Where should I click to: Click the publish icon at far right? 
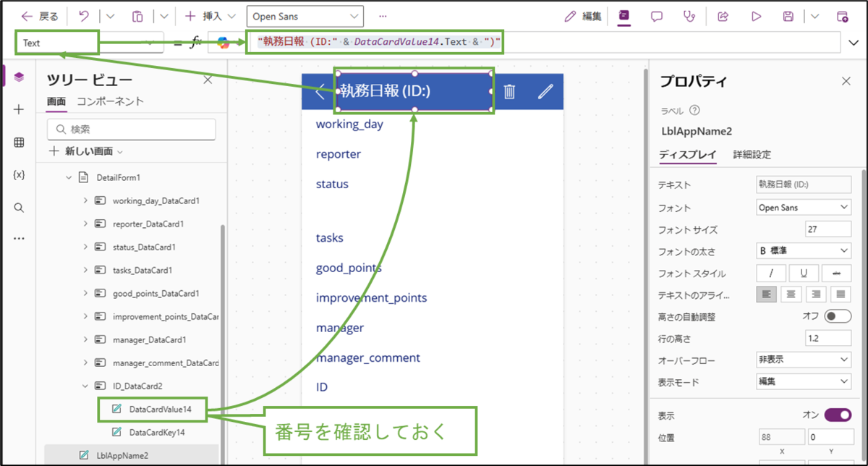pos(842,16)
